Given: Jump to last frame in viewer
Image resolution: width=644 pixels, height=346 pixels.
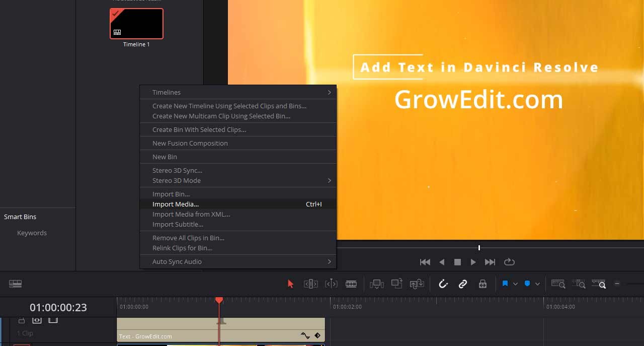Looking at the screenshot, I should 490,262.
